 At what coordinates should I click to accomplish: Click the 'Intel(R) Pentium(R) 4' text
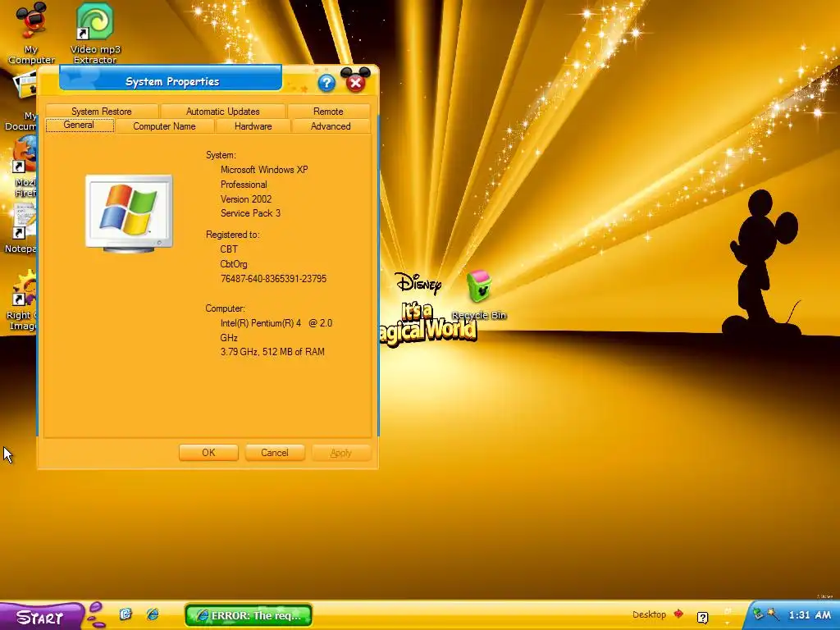pyautogui.click(x=260, y=323)
